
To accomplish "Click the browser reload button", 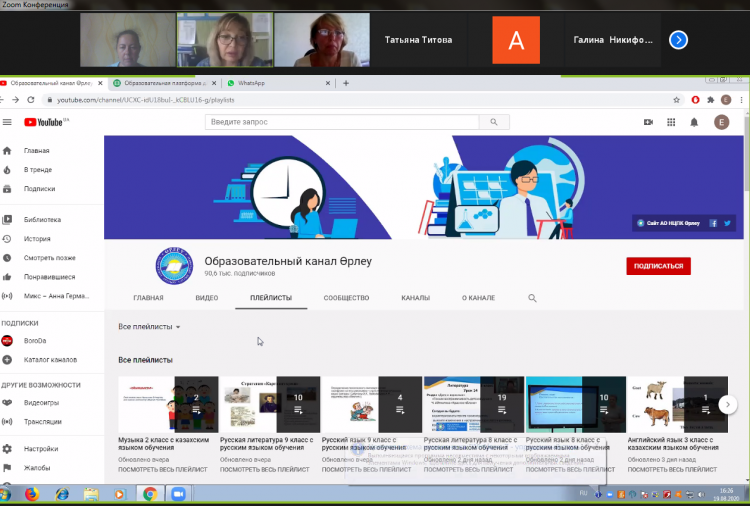I will tap(31, 100).
